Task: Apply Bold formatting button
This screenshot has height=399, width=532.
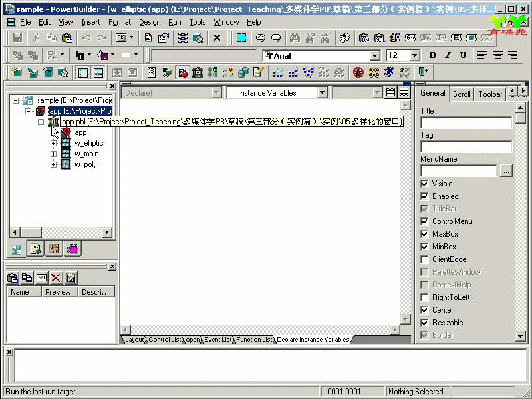Action: click(432, 55)
